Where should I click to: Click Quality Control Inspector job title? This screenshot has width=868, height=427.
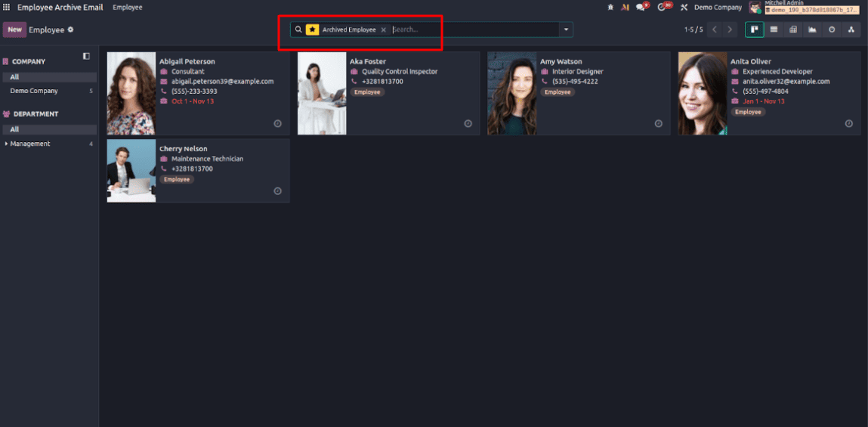[x=400, y=72]
